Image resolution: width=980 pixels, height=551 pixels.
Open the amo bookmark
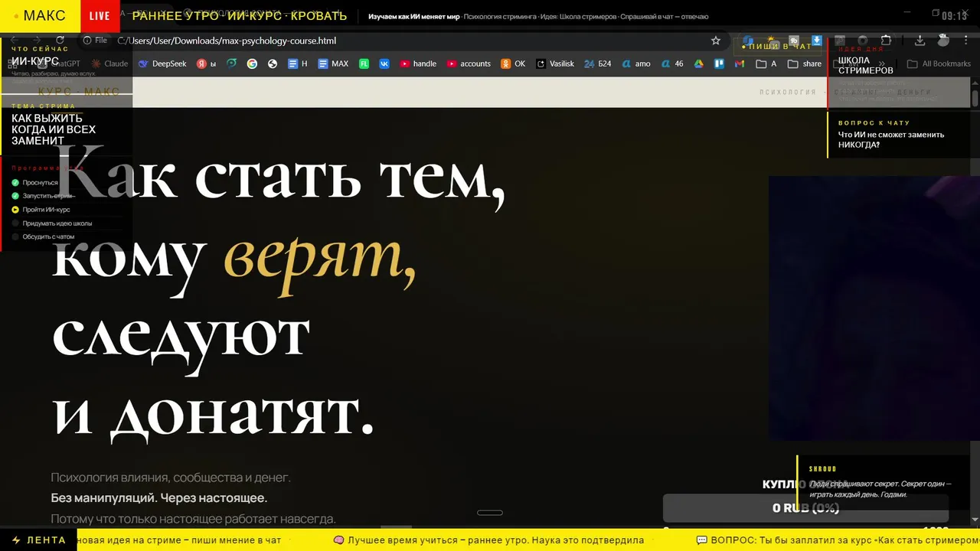coord(636,64)
